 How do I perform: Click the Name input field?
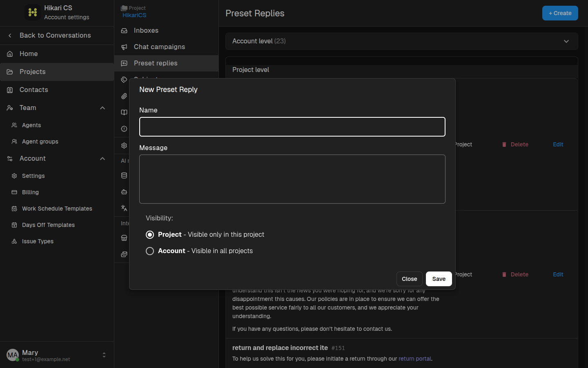[x=292, y=127]
